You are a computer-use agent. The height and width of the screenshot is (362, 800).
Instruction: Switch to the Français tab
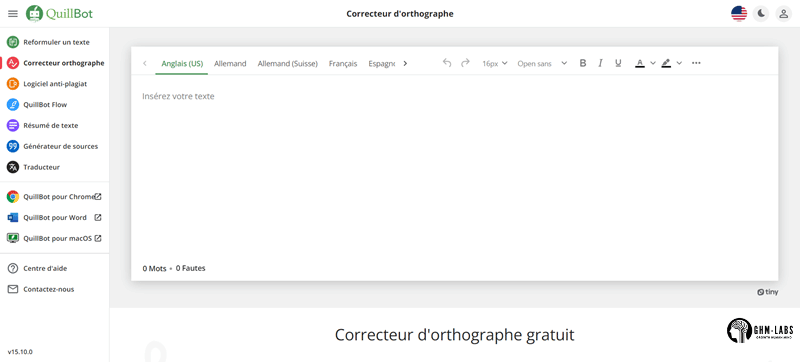click(x=343, y=64)
